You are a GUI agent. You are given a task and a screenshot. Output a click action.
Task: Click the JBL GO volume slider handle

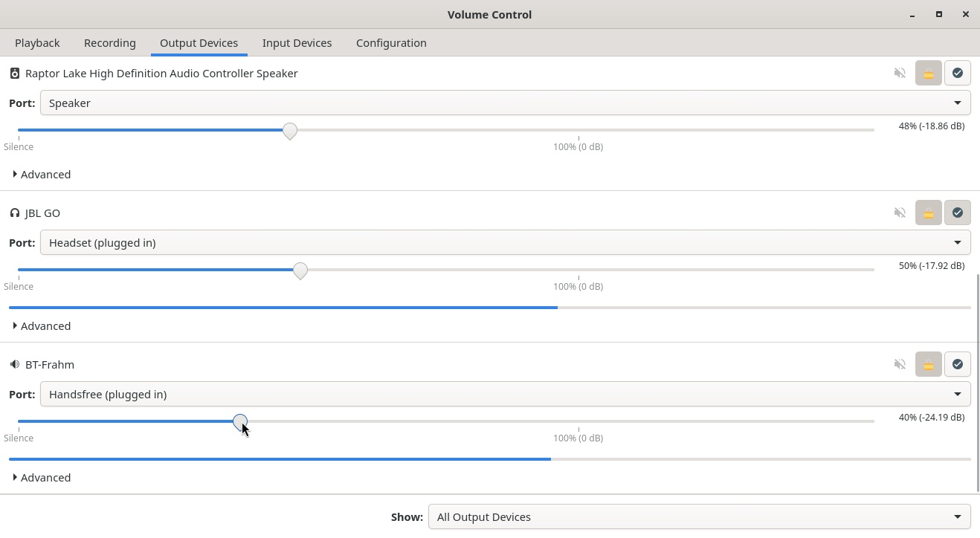tap(300, 270)
